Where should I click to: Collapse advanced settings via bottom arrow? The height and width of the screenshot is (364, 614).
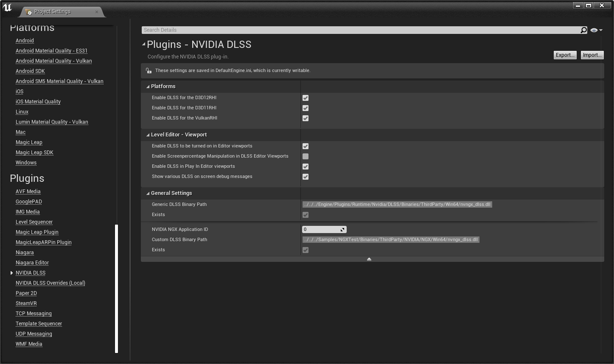coord(369,259)
